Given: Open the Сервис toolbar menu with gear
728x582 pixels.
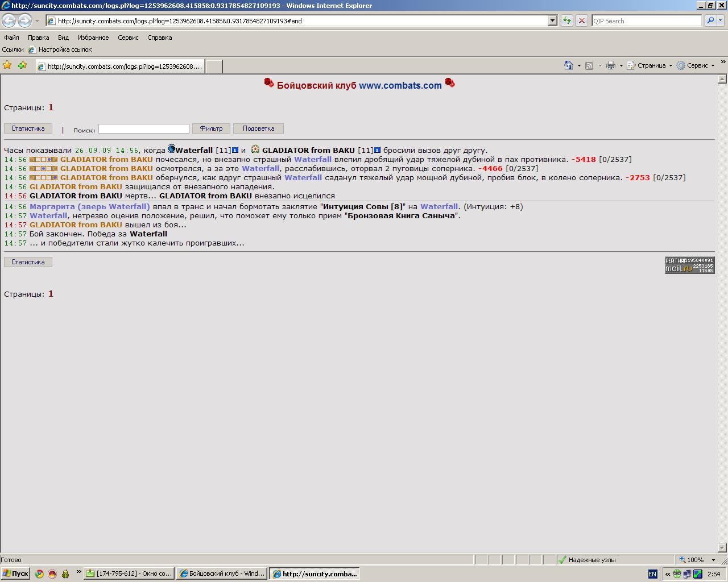Looking at the screenshot, I should 695,65.
